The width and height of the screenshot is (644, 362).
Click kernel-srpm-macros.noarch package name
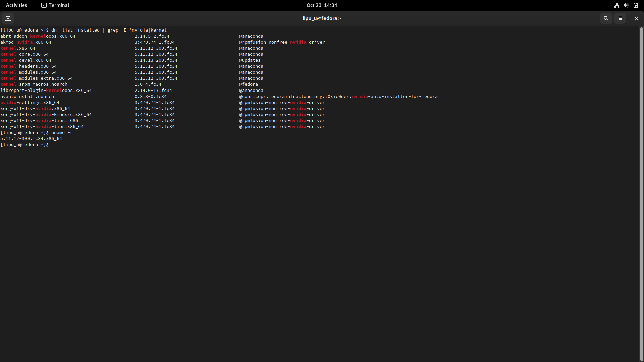[34, 84]
